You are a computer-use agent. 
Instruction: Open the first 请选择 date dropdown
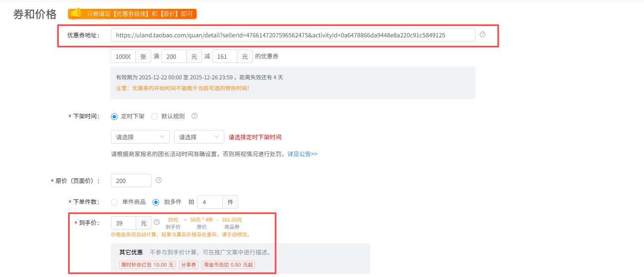140,137
